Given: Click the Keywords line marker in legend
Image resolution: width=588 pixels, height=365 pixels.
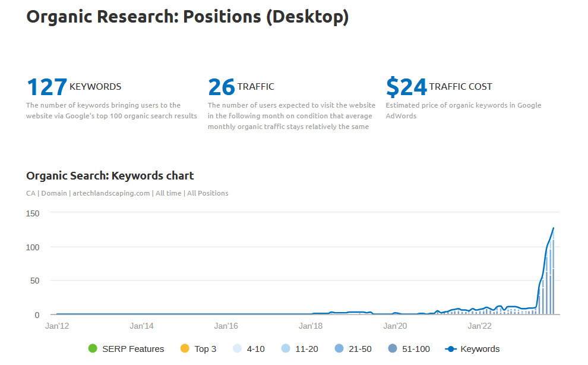Looking at the screenshot, I should pos(450,349).
